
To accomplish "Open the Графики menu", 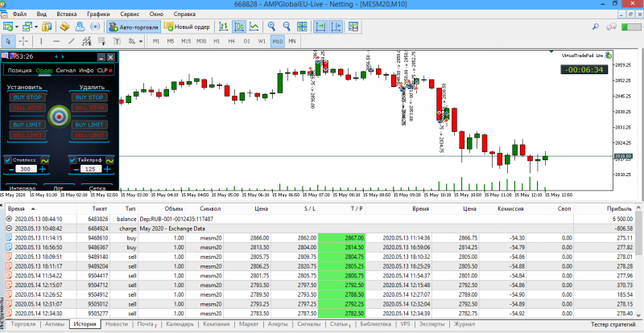I will [98, 14].
